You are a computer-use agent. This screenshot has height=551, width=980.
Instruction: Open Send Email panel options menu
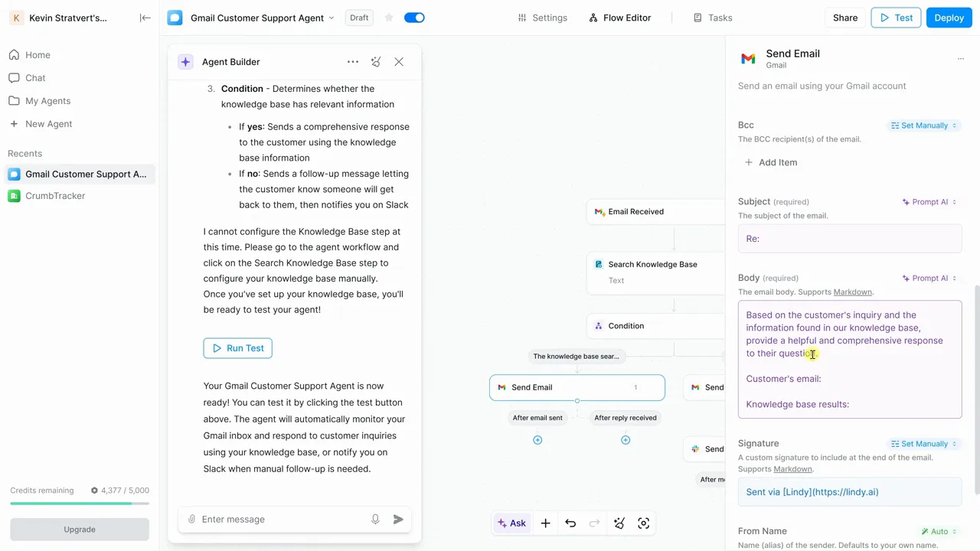pyautogui.click(x=960, y=58)
